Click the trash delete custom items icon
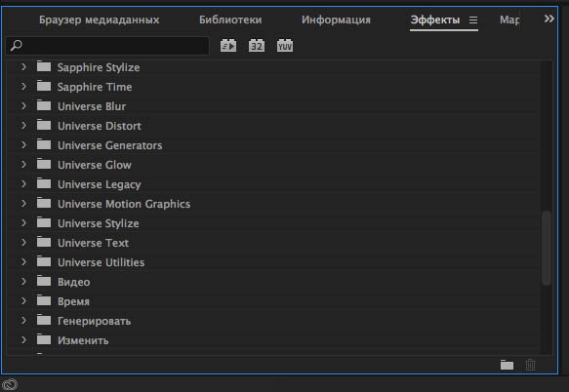 coord(530,365)
